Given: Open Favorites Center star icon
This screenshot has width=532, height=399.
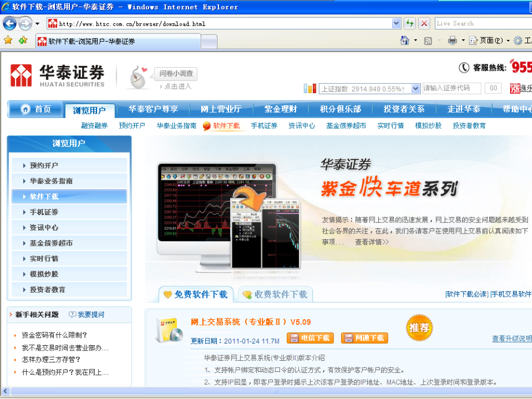Looking at the screenshot, I should coord(8,40).
